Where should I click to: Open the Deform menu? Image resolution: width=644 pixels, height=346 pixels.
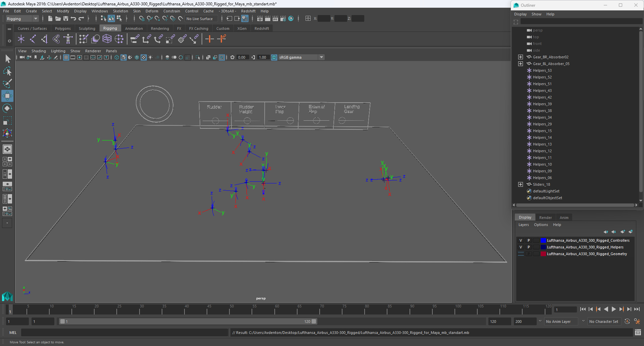pos(152,11)
